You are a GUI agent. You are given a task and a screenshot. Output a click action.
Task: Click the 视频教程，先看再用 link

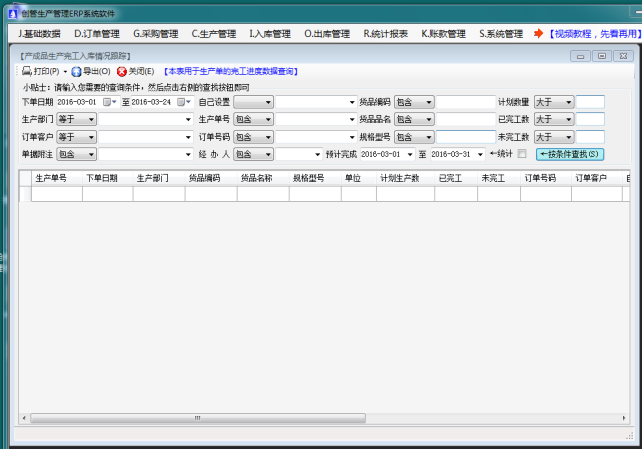pyautogui.click(x=590, y=34)
